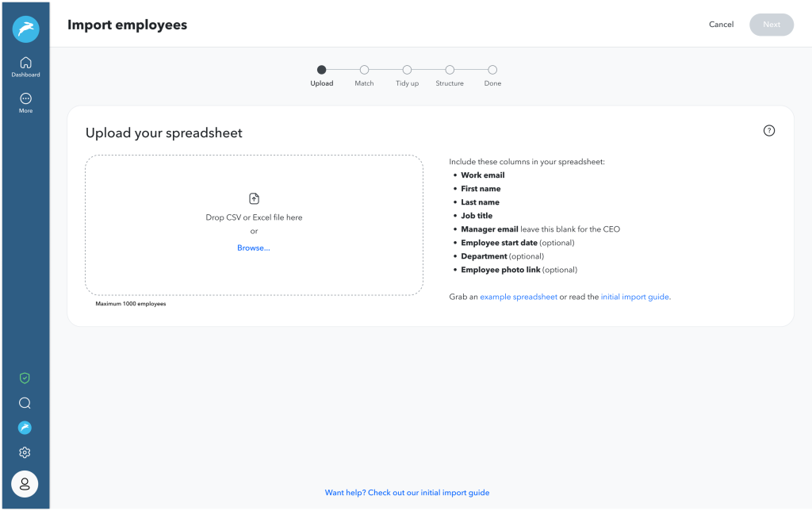Click the Done step circle
Image resolution: width=812 pixels, height=511 pixels.
(x=492, y=70)
